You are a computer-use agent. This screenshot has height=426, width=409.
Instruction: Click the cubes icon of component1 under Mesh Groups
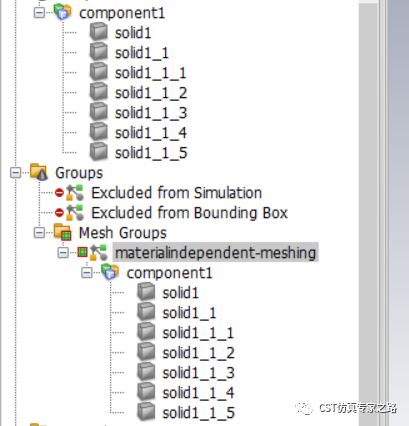coord(110,272)
